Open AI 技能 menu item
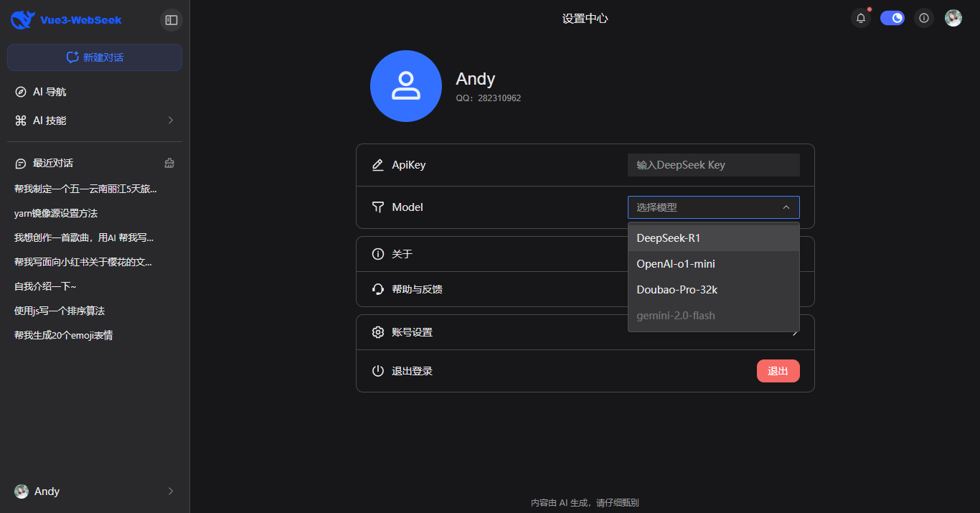The image size is (980, 513). click(95, 121)
